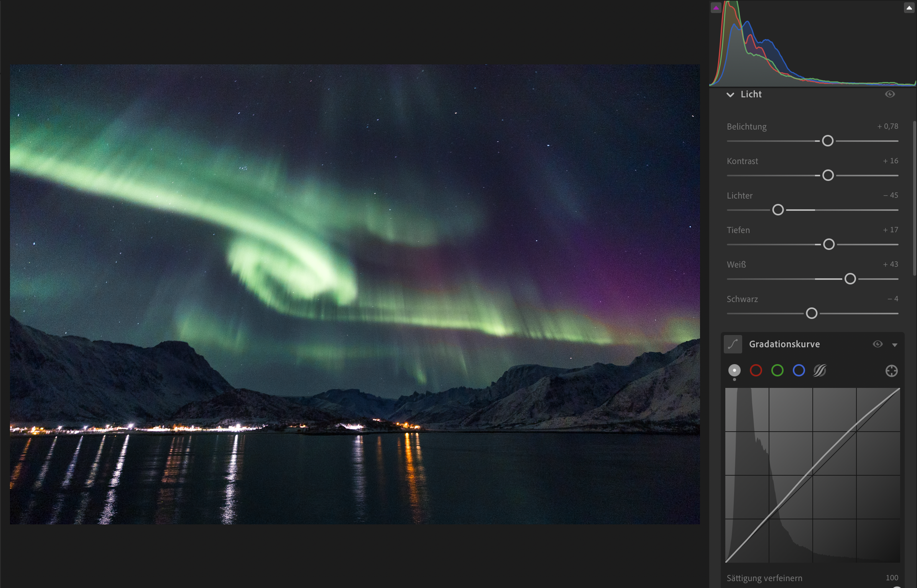Collapse the Licht section chevron
917x588 pixels.
[x=730, y=95]
